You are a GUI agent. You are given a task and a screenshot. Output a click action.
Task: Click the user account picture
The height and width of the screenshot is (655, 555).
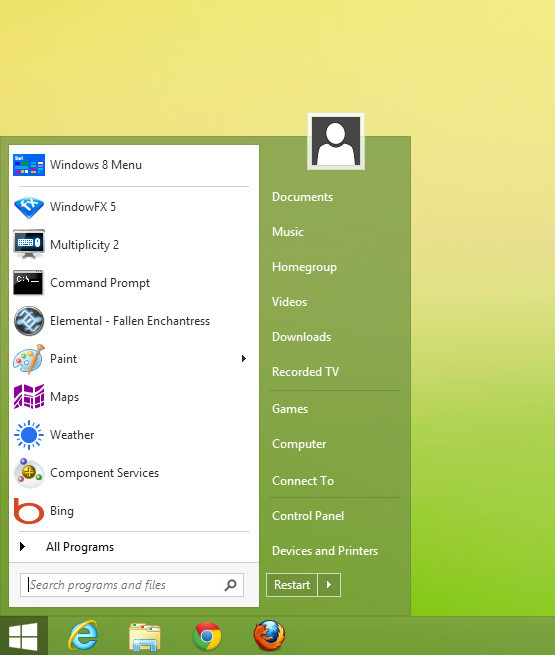coord(336,141)
